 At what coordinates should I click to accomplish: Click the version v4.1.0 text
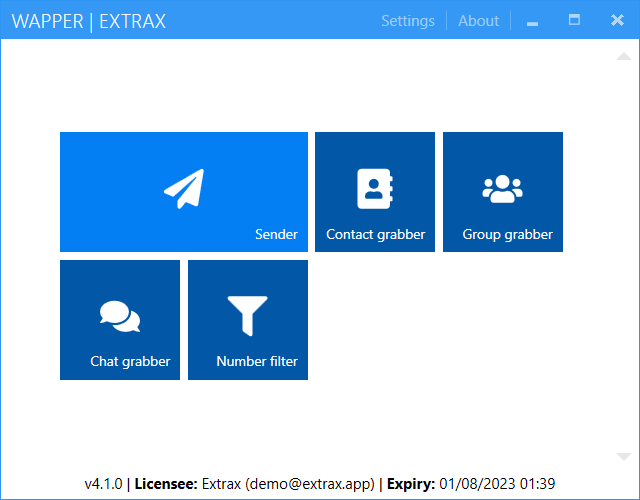[103, 484]
